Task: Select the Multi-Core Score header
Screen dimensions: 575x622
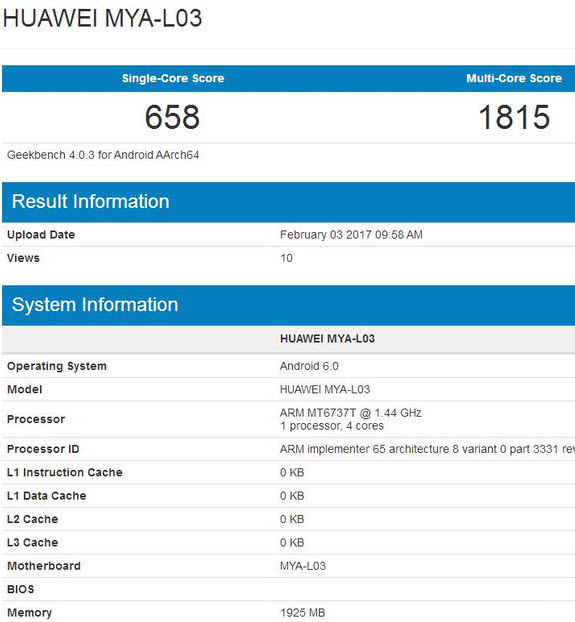Action: coord(514,78)
